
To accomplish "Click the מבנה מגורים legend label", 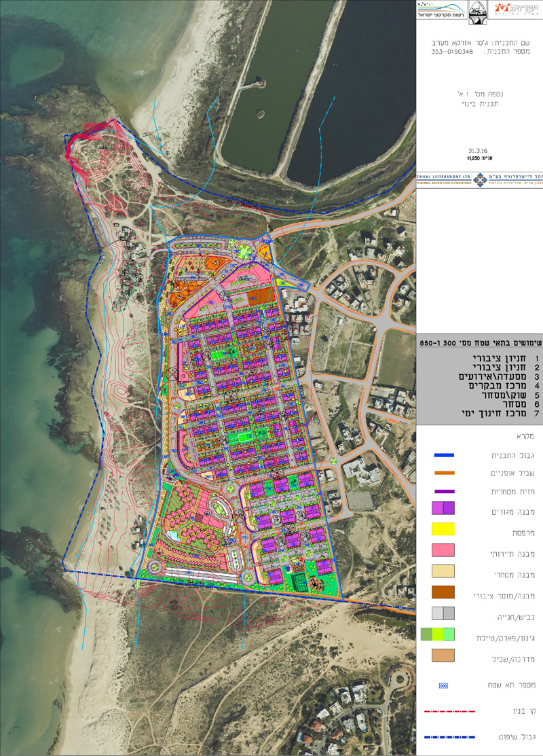I will [513, 512].
